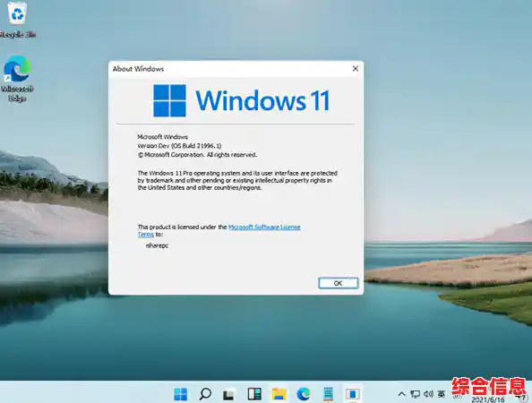Click the 'Version Dev (OS Build 21996.1)' text
This screenshot has height=403, width=532.
coord(179,145)
